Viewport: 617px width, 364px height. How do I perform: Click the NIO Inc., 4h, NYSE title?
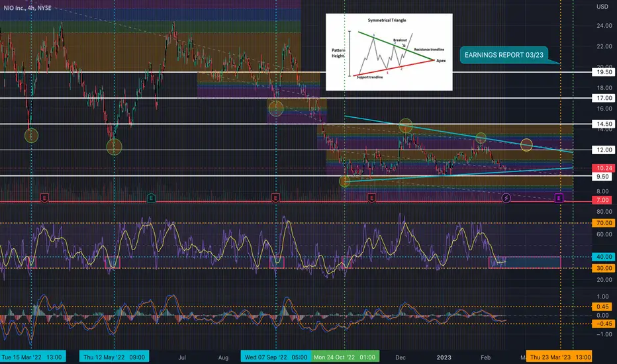(x=28, y=8)
